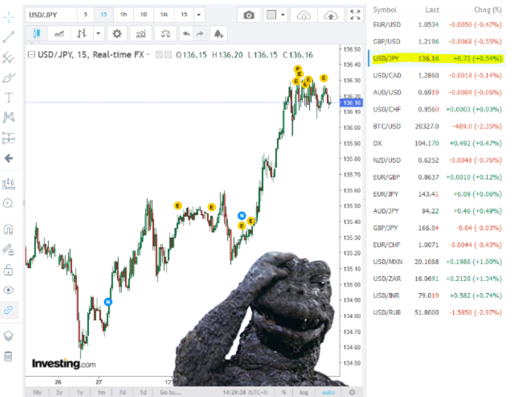Set range to 7d
The image size is (532, 397).
pyautogui.click(x=122, y=392)
